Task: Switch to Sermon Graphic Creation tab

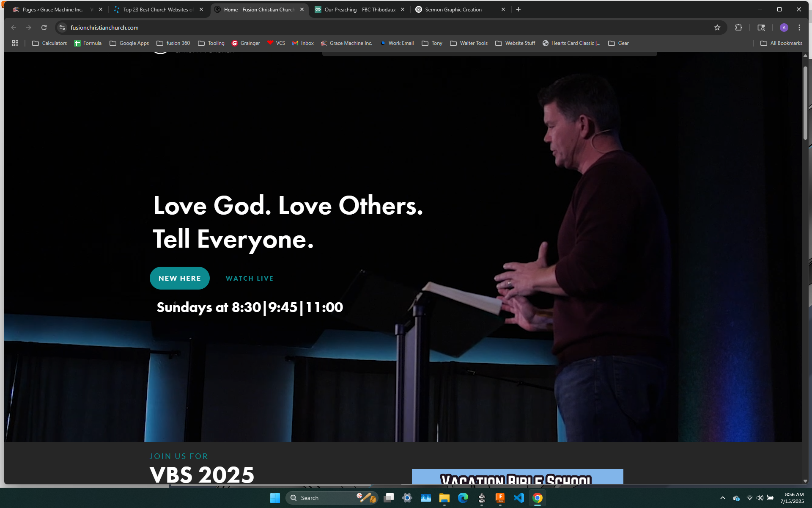Action: pos(453,9)
